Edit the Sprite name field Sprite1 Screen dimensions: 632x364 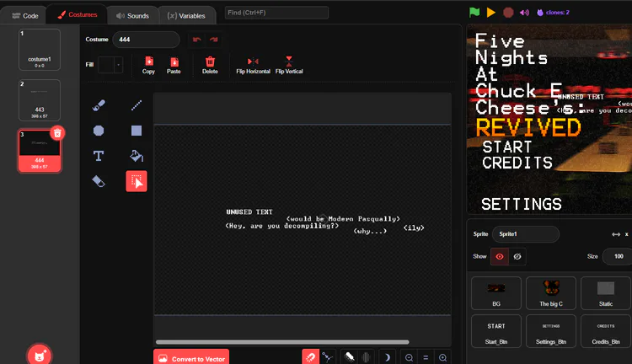[526, 233]
